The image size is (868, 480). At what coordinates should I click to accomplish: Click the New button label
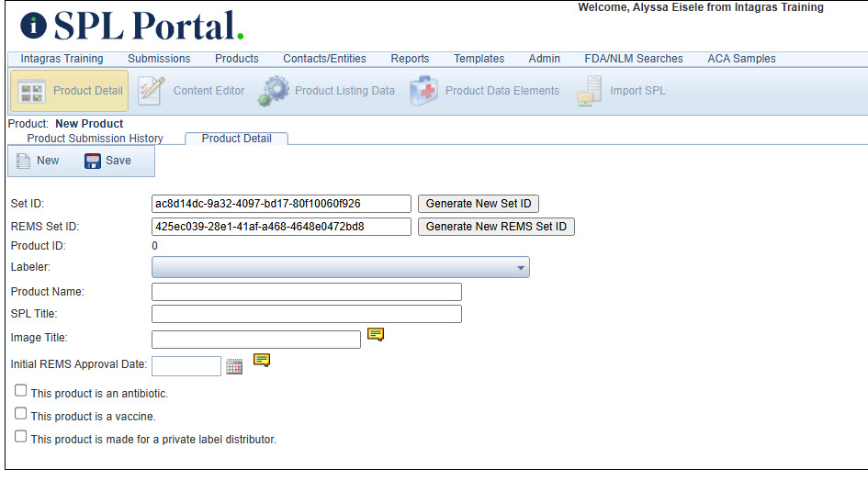(x=48, y=161)
